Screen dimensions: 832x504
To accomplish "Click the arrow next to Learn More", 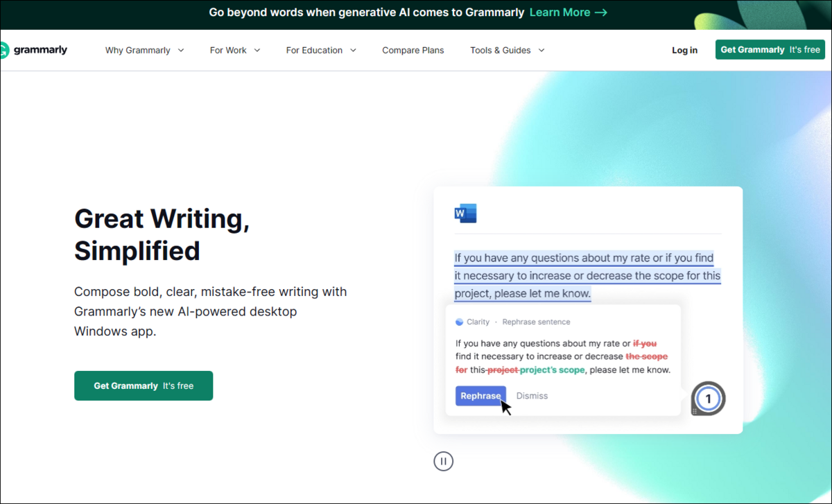I will coord(601,12).
